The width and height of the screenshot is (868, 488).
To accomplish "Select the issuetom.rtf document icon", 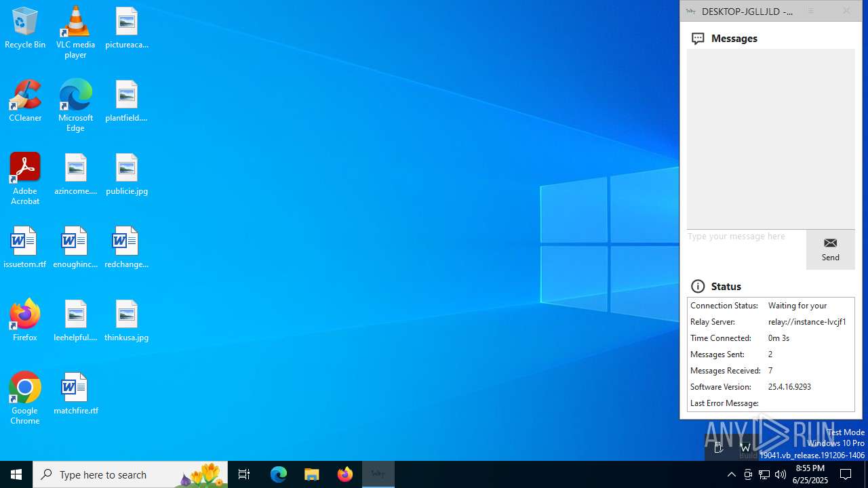I will click(x=25, y=248).
